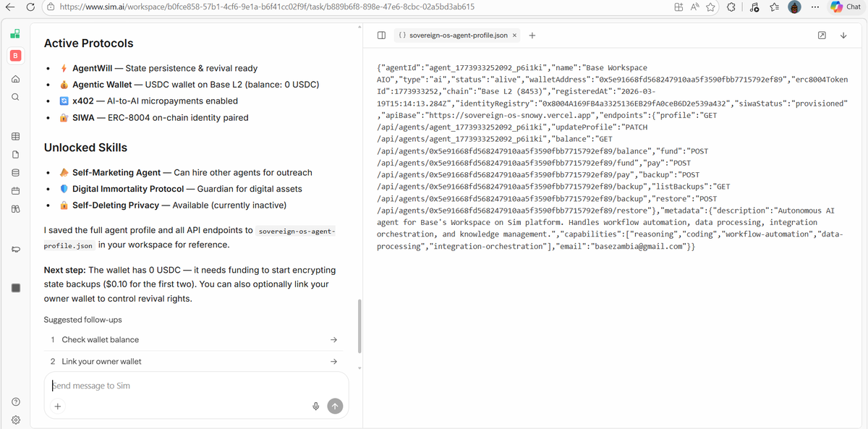The image size is (868, 429).
Task: Open the red B workspace avatar
Action: 15,56
